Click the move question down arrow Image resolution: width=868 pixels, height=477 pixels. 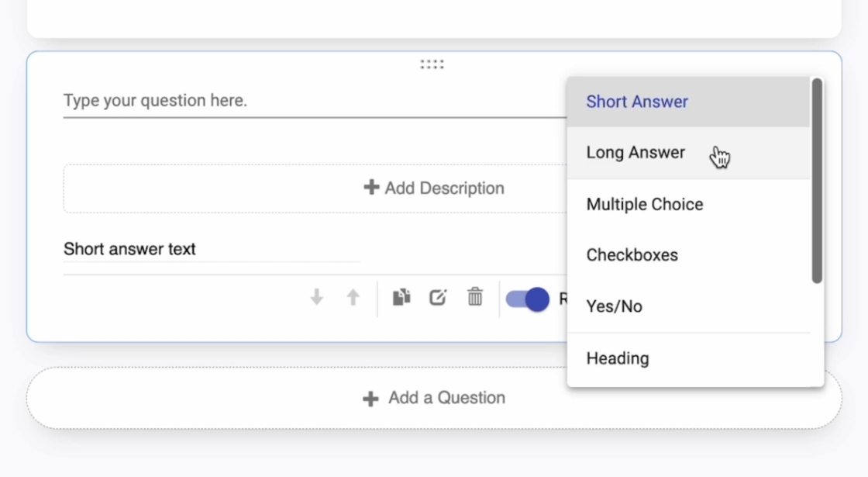click(316, 297)
